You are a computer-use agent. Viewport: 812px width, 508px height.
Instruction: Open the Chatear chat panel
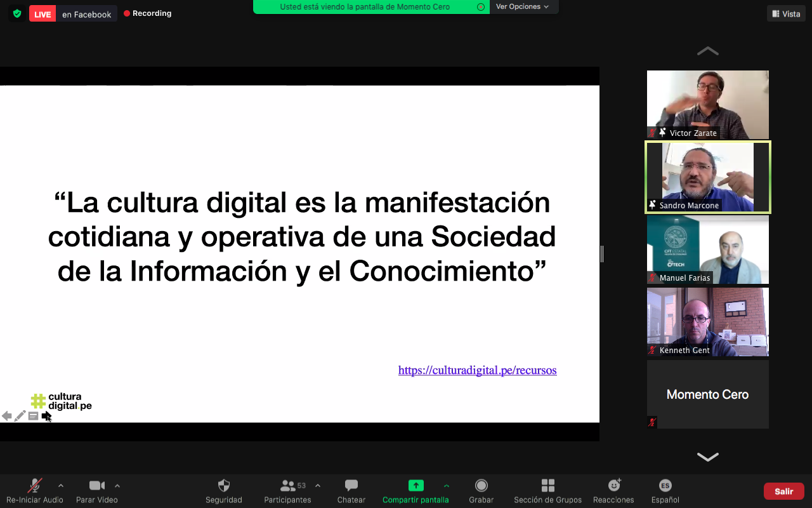[x=351, y=486]
